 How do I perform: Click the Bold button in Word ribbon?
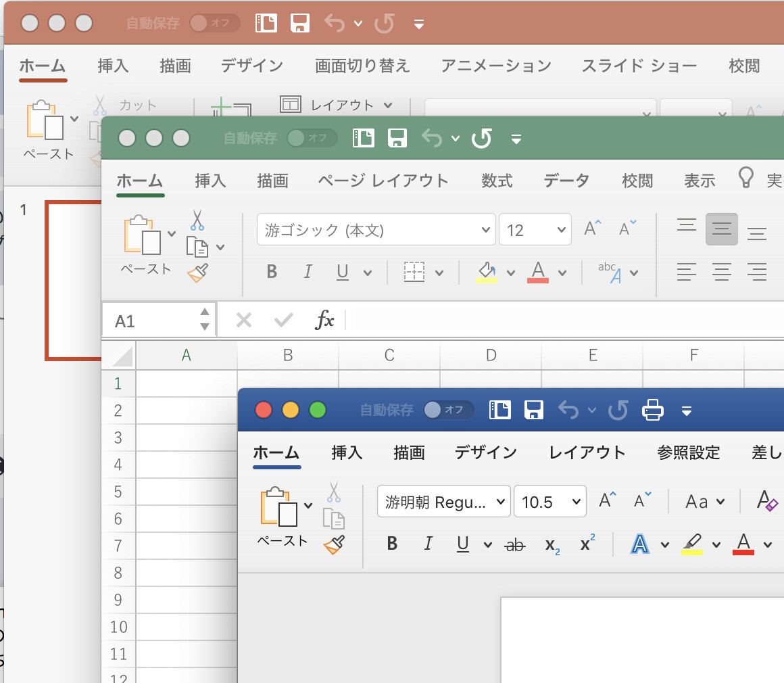(392, 544)
